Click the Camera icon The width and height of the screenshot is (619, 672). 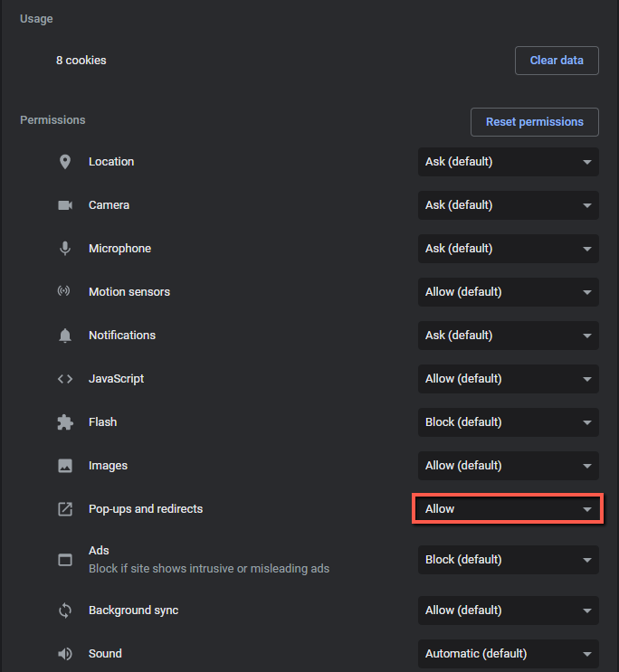[65, 205]
